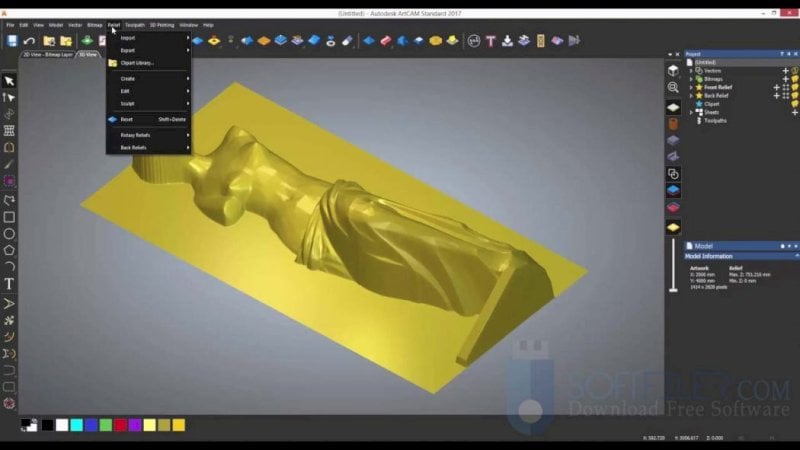Choose Reset from the Relief menu
The image size is (800, 450).
pos(148,119)
